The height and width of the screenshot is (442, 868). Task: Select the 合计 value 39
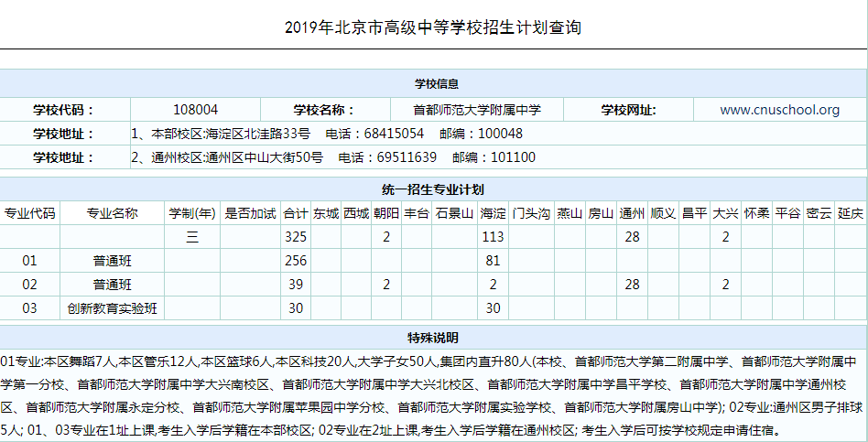(x=296, y=285)
